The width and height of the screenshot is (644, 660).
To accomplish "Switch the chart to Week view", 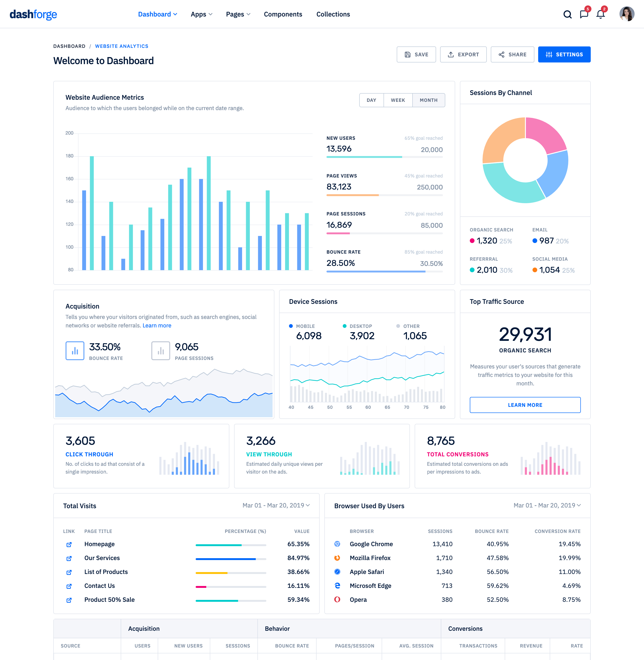I will (x=398, y=100).
